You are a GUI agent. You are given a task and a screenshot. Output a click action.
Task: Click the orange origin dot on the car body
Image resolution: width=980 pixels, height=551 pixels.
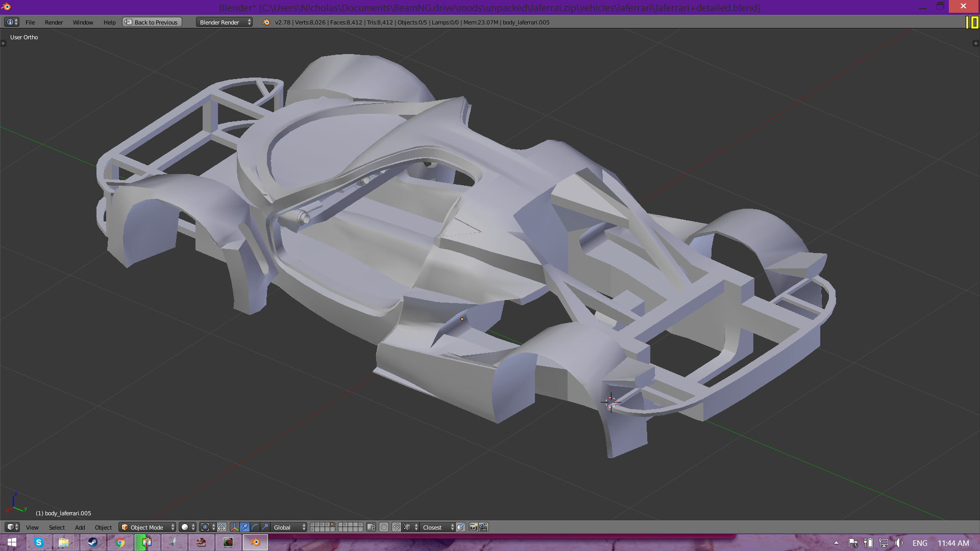click(462, 319)
